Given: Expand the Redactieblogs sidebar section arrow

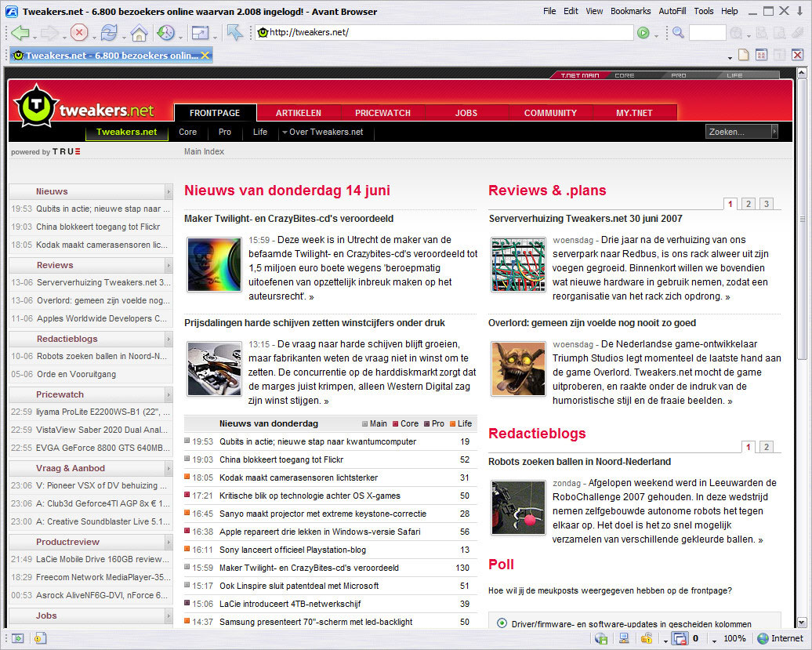Looking at the screenshot, I should coord(169,339).
